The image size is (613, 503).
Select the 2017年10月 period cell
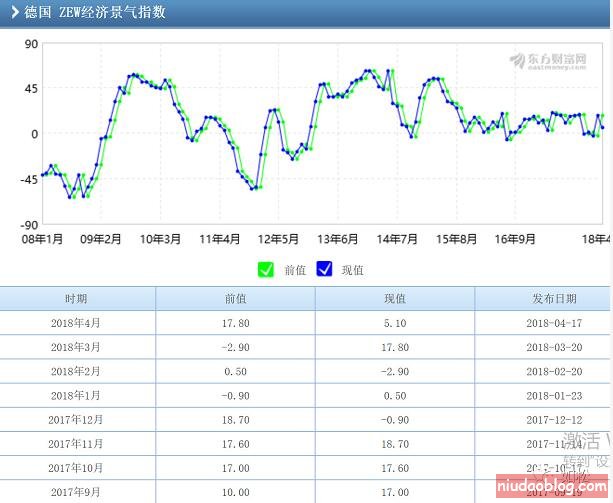(x=75, y=468)
